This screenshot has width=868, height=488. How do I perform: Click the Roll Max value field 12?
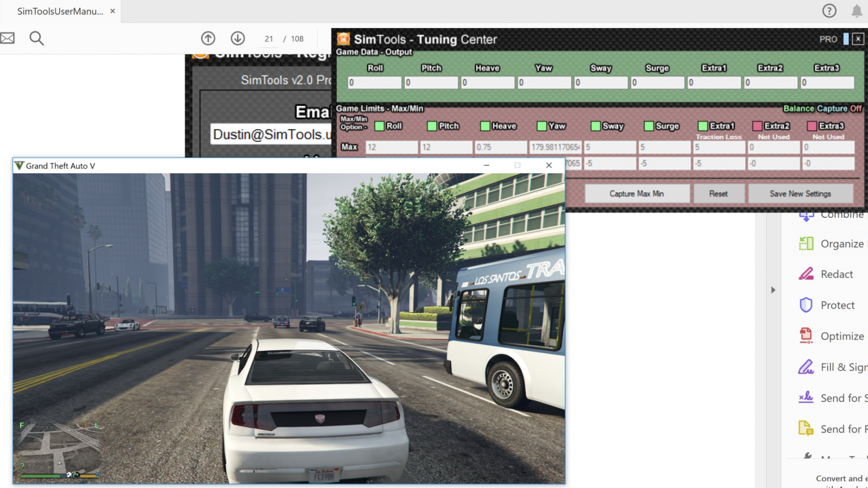[x=392, y=147]
